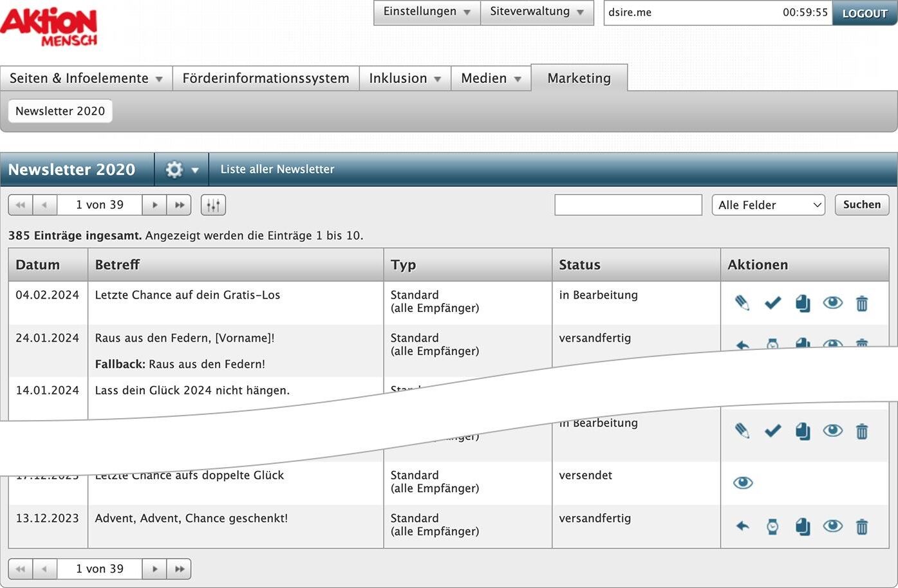Log out with the LOGOUT button

pos(865,13)
